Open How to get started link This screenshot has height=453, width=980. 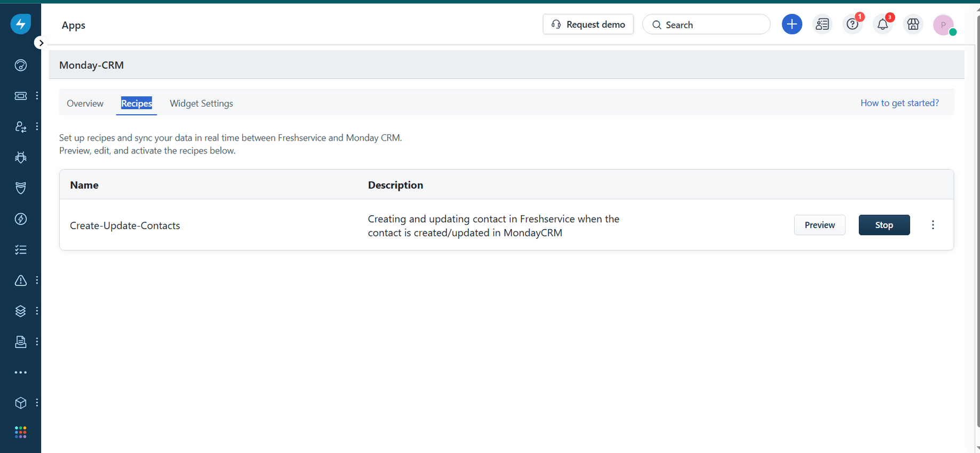pos(899,103)
